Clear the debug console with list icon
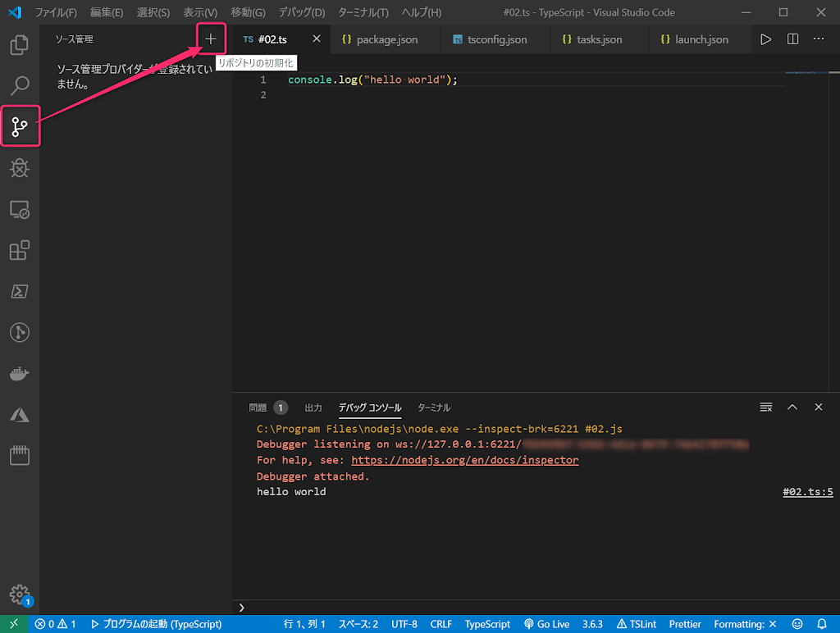Screen dimensions: 840x633 pos(766,407)
